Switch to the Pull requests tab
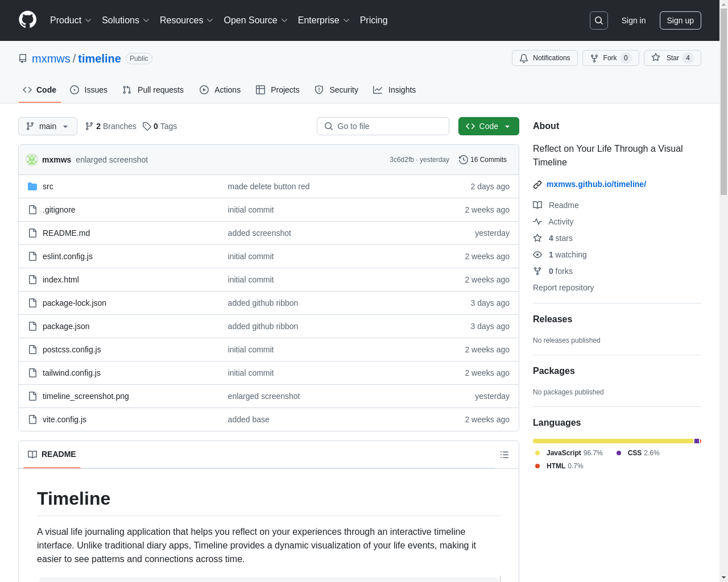The height and width of the screenshot is (582, 728). [153, 90]
